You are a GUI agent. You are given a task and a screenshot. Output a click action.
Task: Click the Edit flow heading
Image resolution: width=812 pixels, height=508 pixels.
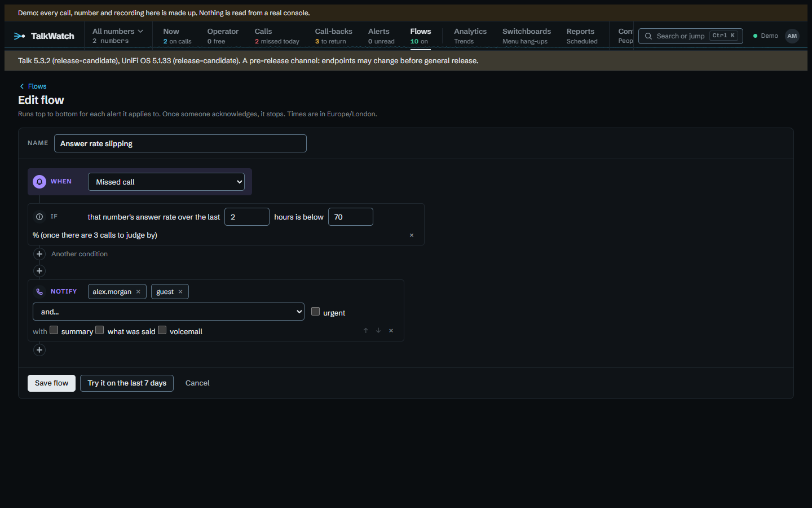(41, 100)
